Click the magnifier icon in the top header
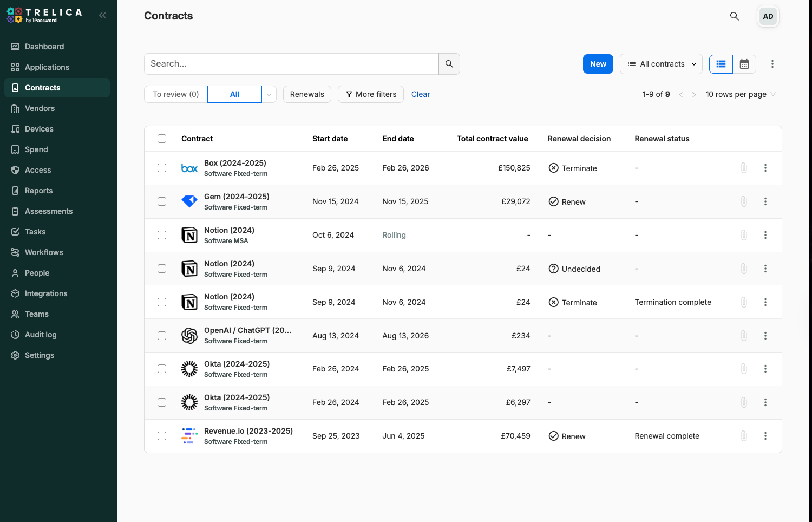812x522 pixels. click(734, 16)
